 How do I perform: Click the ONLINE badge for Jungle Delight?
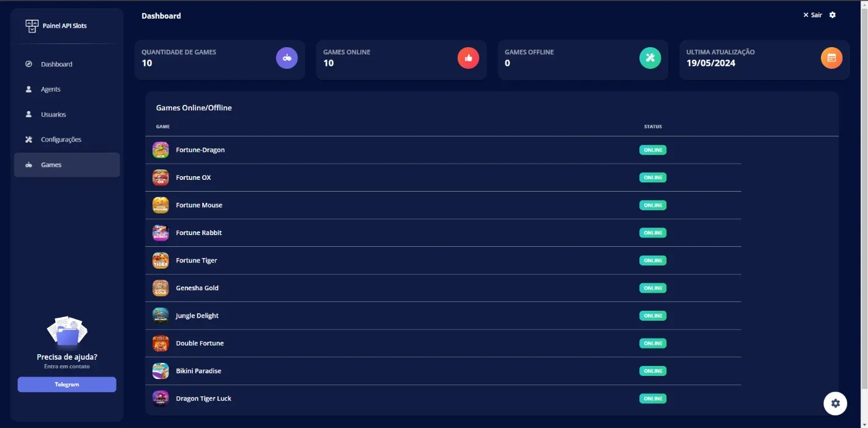[x=653, y=316]
